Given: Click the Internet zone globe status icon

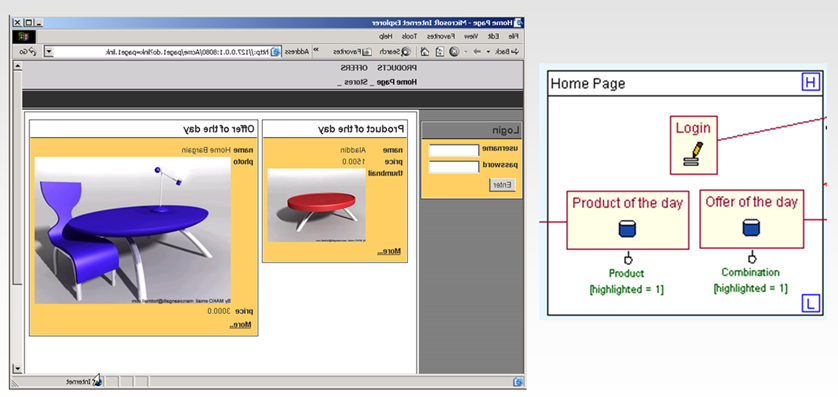Looking at the screenshot, I should (97, 381).
